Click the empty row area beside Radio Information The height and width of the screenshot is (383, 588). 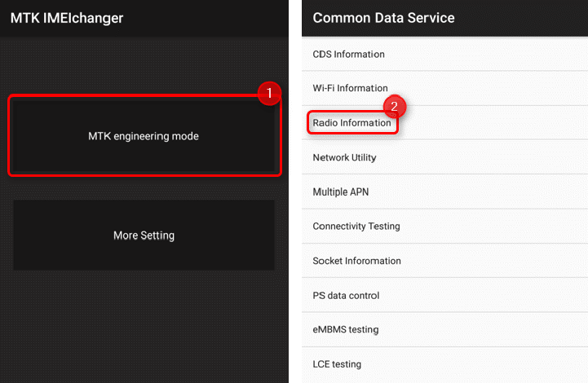493,123
